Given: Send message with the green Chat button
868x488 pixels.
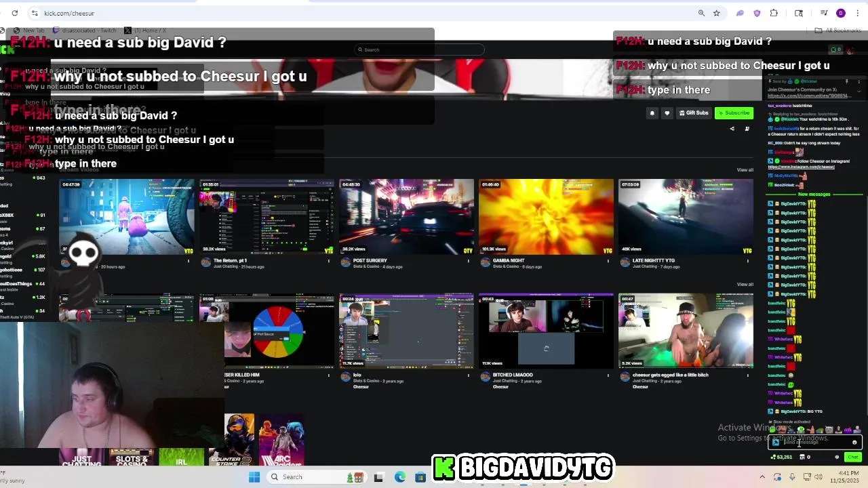Looking at the screenshot, I should (852, 457).
